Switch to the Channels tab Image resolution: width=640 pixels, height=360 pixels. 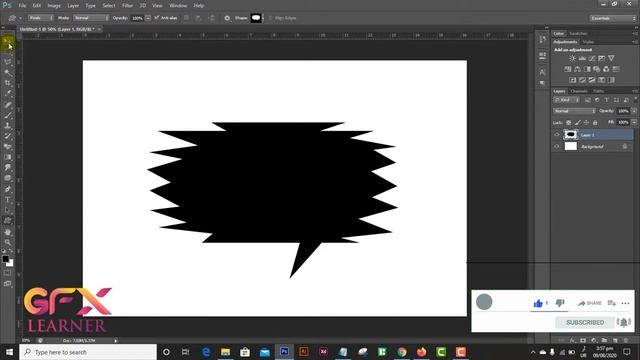(x=579, y=91)
